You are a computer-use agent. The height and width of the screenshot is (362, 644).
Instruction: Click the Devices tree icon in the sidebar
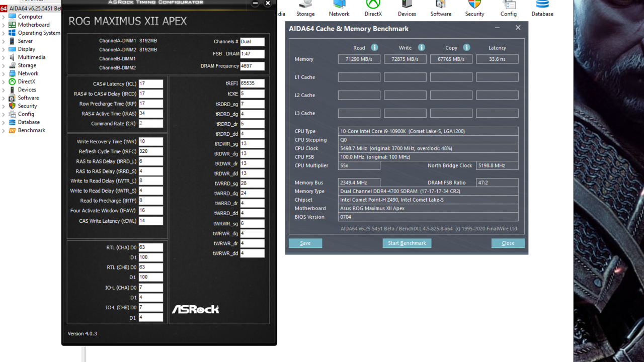pyautogui.click(x=12, y=89)
